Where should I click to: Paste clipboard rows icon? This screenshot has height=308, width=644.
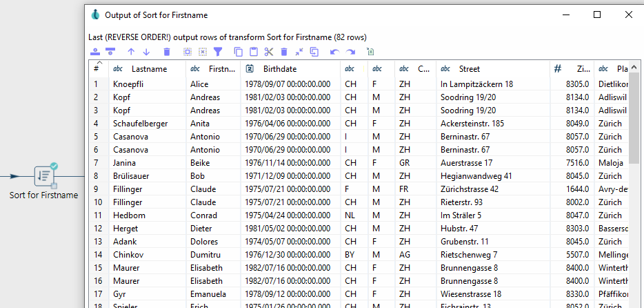point(254,52)
